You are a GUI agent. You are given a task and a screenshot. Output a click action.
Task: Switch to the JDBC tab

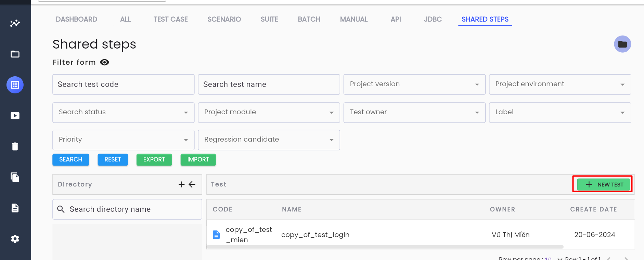pos(433,19)
